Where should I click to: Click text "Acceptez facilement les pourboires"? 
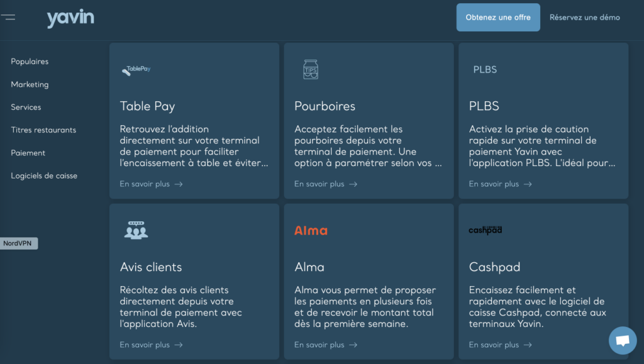click(348, 135)
